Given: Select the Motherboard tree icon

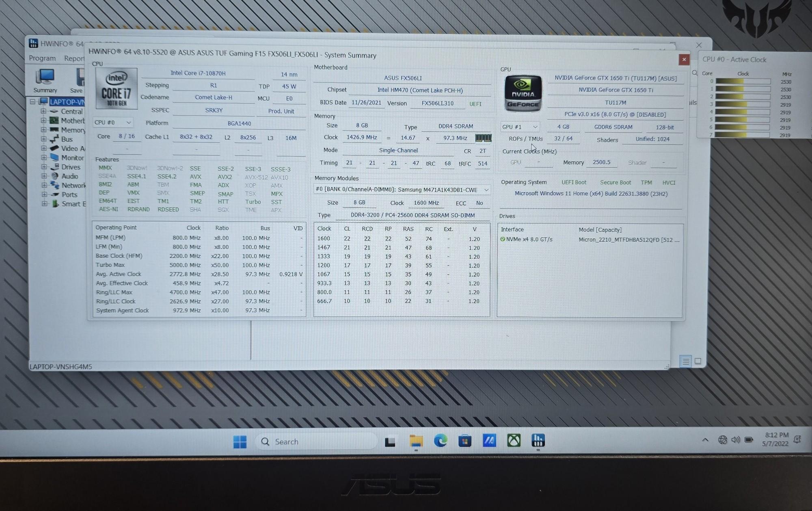Looking at the screenshot, I should [x=54, y=120].
